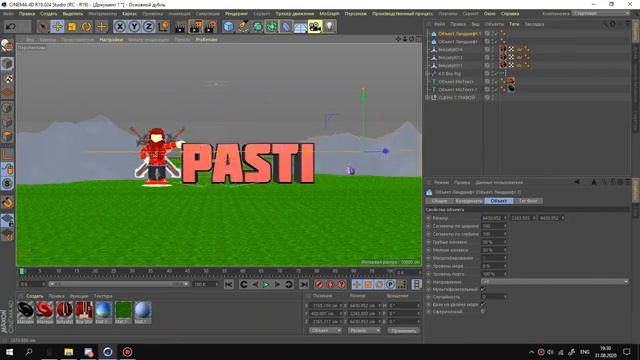Select the Live Selection arrow tool
This screenshot has width=640, height=360.
42,27
